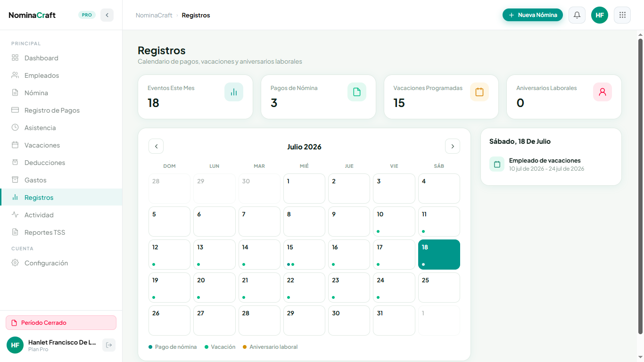Click the document icon in Pagos de Nómina
The image size is (644, 362).
pos(357,92)
